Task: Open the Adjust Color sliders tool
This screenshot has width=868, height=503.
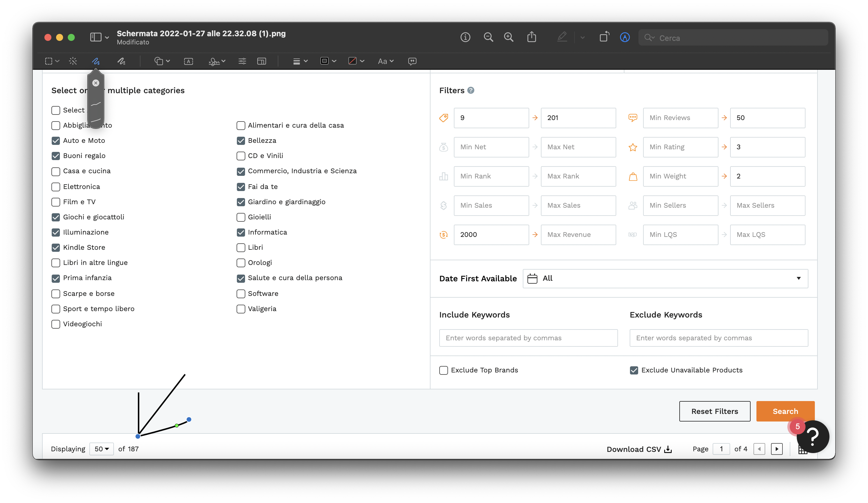Action: click(x=242, y=61)
